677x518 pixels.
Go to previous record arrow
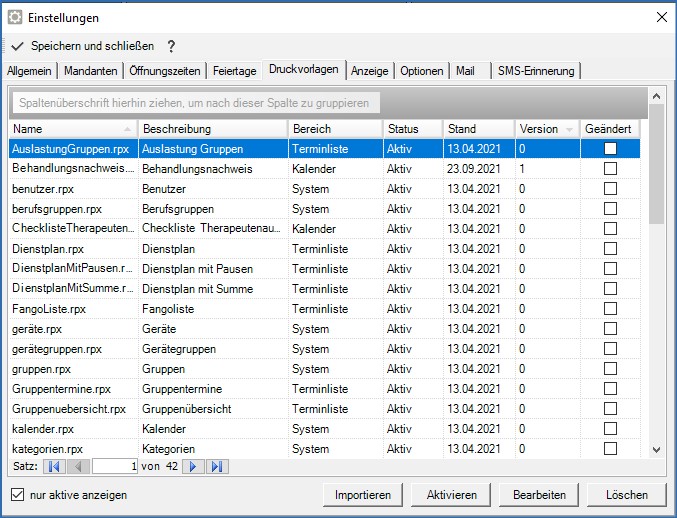(x=79, y=466)
